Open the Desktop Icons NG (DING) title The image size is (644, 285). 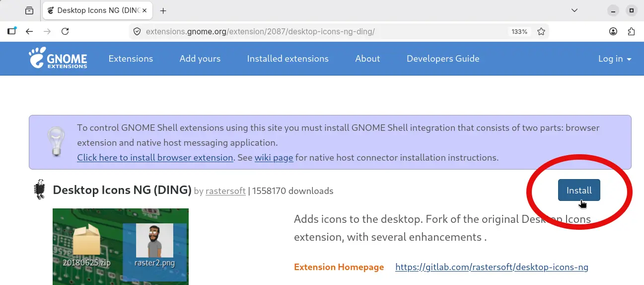122,190
